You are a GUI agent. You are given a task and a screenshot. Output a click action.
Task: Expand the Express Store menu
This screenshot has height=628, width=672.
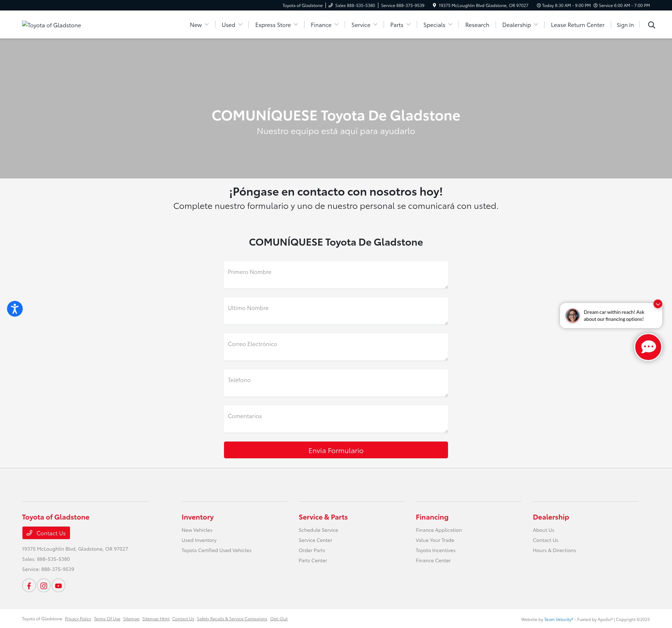coord(276,25)
